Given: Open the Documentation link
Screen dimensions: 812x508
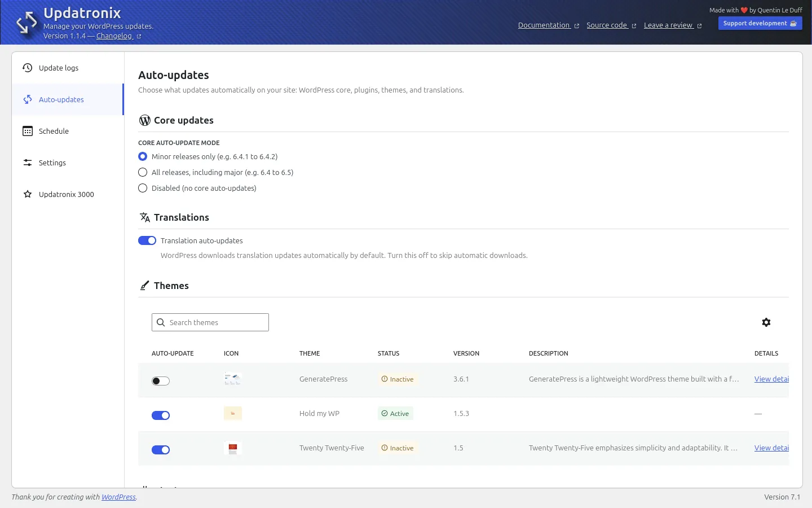Looking at the screenshot, I should tap(544, 25).
